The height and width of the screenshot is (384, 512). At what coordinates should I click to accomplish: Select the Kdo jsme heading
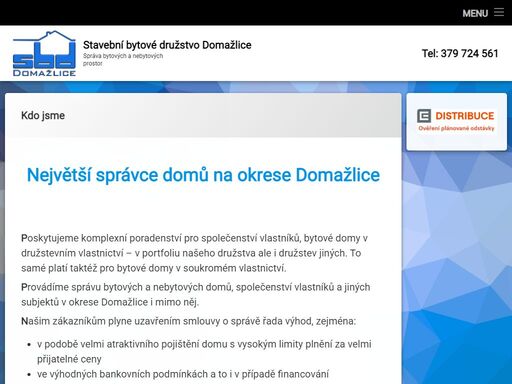(43, 115)
